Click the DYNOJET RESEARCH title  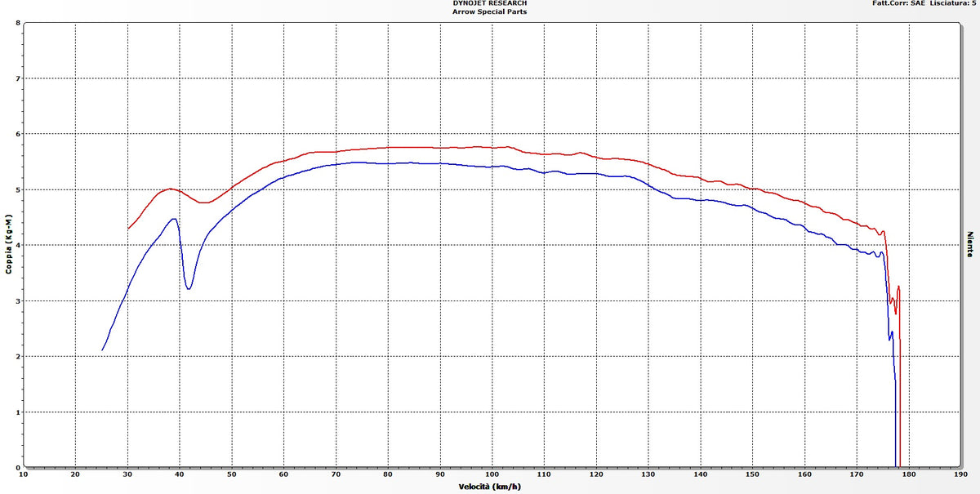coord(488,4)
